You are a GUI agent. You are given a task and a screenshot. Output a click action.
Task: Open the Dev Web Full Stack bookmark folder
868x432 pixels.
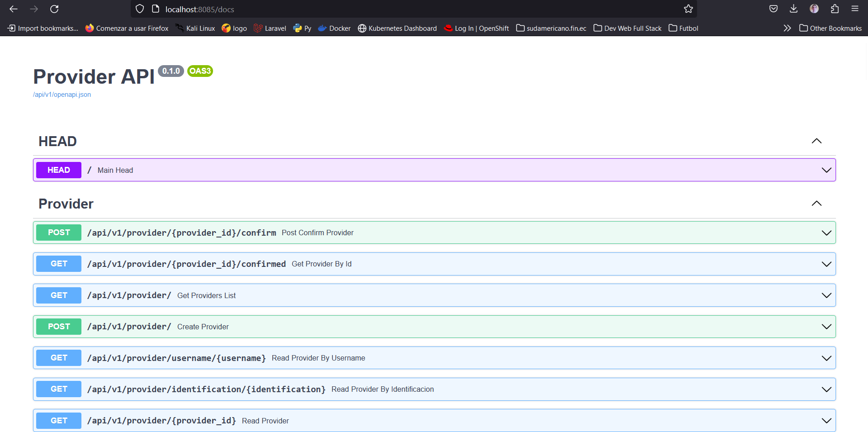pos(627,28)
